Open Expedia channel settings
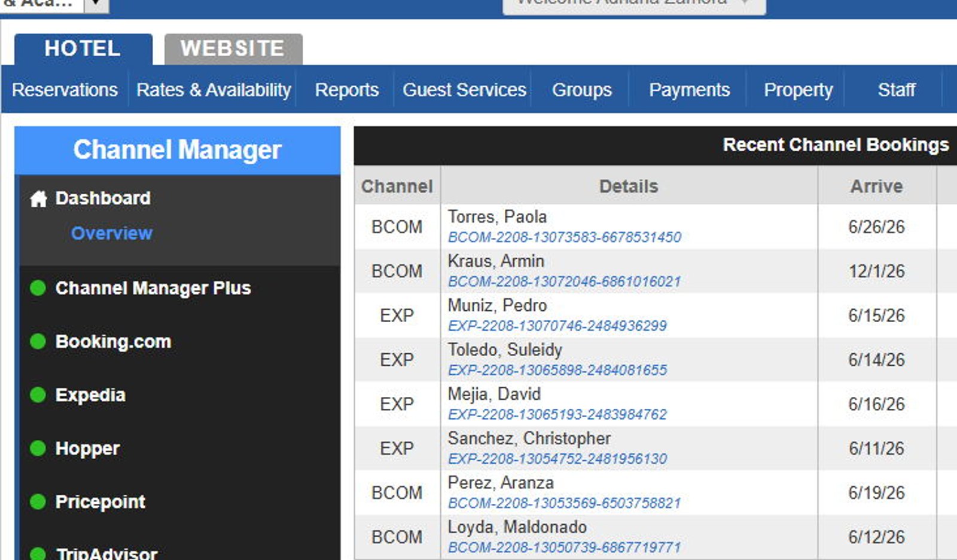Image resolution: width=957 pixels, height=560 pixels. pyautogui.click(x=90, y=395)
